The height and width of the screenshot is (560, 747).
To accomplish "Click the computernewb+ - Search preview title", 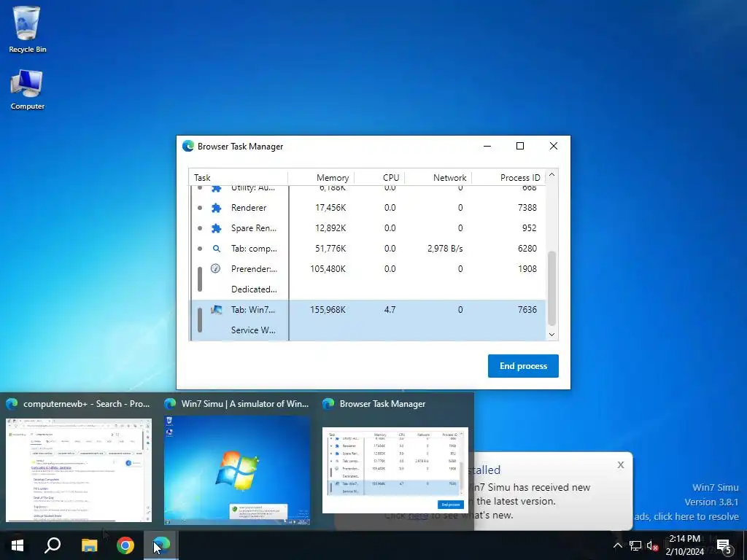I will point(86,404).
